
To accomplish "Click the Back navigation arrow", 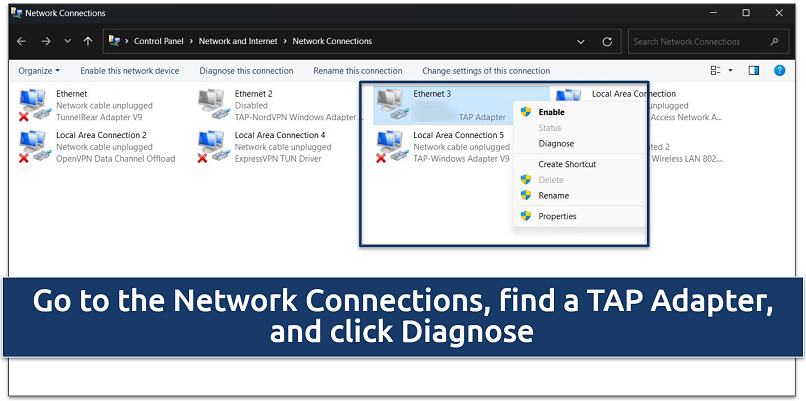I will click(21, 42).
